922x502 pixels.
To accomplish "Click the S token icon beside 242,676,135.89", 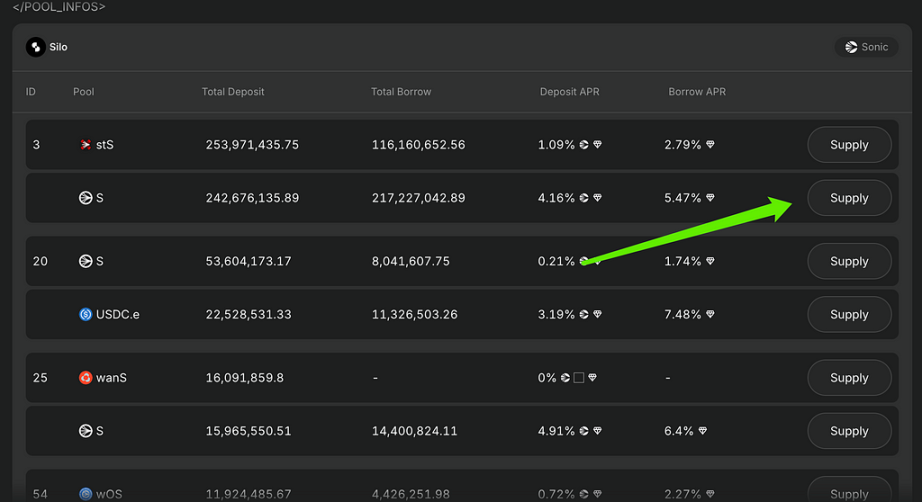I will [x=85, y=198].
